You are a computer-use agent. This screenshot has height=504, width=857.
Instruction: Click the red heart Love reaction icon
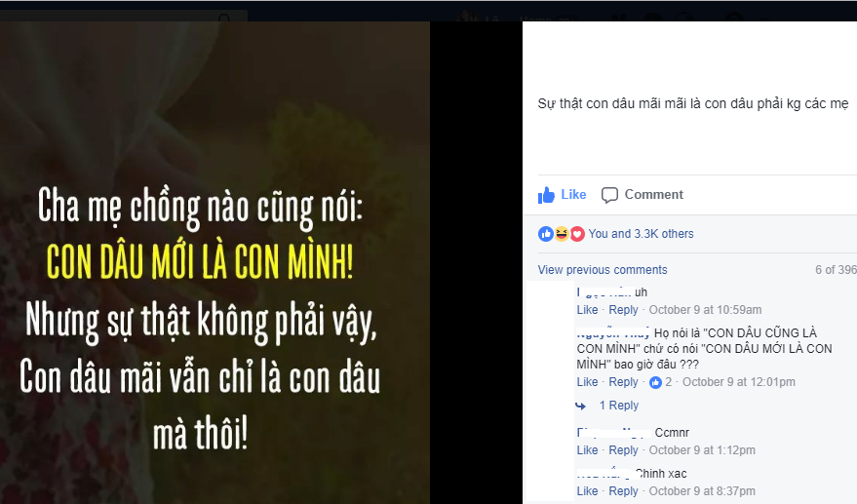tap(577, 234)
